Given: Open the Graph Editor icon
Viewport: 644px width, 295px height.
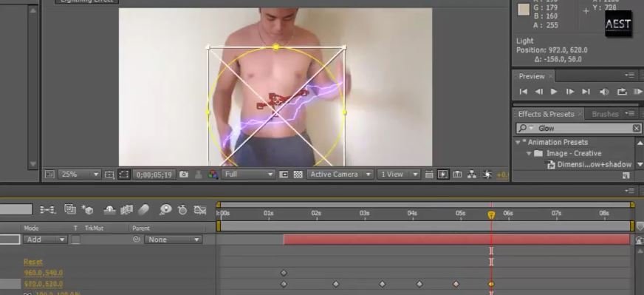Looking at the screenshot, I should (x=200, y=210).
